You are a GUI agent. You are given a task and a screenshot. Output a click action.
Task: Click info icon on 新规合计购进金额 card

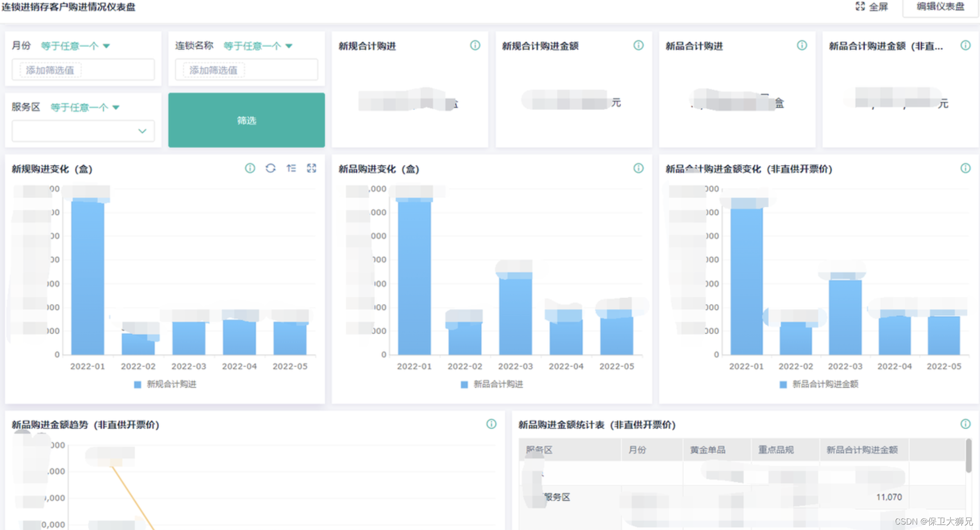[x=638, y=45]
